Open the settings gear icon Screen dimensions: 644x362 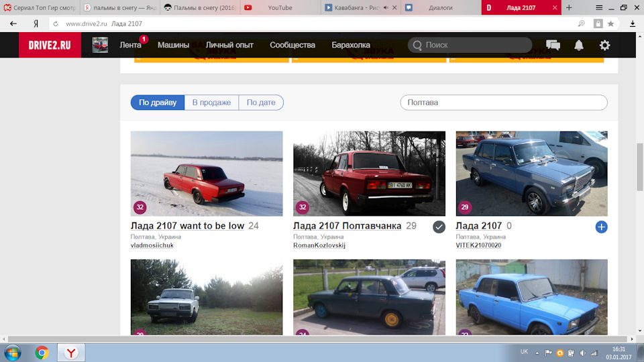click(604, 45)
